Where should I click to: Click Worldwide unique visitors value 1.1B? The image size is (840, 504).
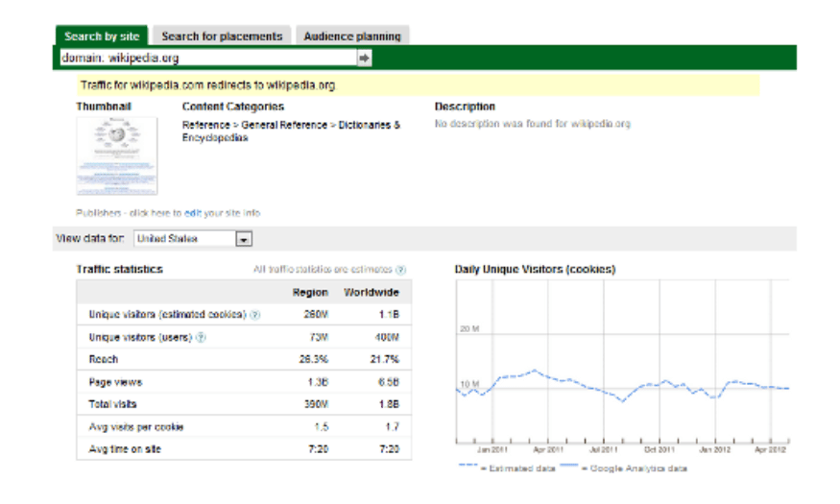[389, 314]
